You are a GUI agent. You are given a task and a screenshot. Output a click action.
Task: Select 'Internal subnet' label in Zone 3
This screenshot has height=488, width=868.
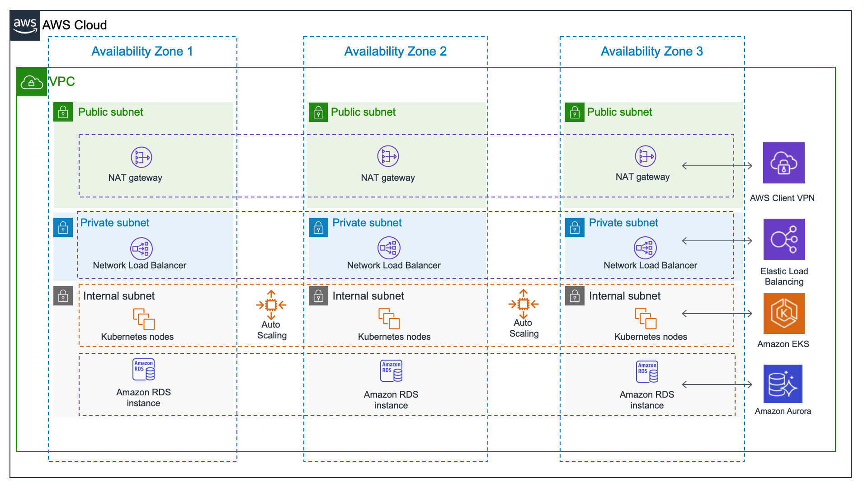tap(625, 296)
